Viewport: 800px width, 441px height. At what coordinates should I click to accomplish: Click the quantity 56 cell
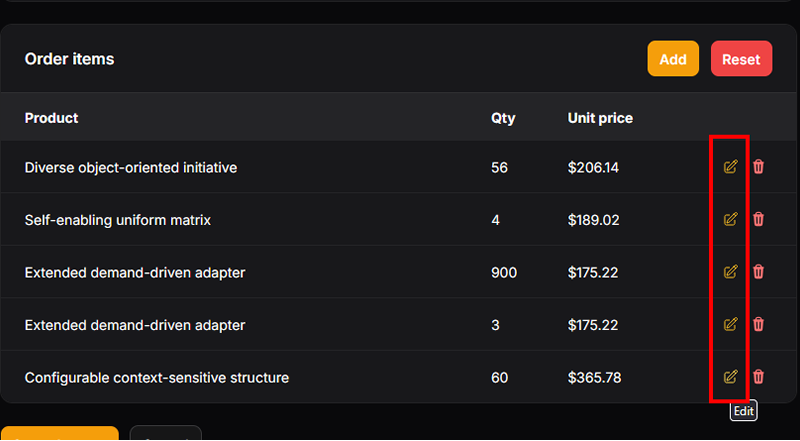(499, 168)
